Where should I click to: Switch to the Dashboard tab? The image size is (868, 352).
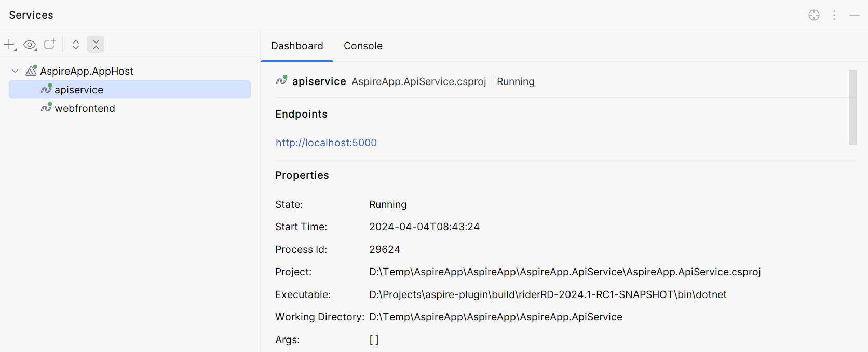click(297, 46)
